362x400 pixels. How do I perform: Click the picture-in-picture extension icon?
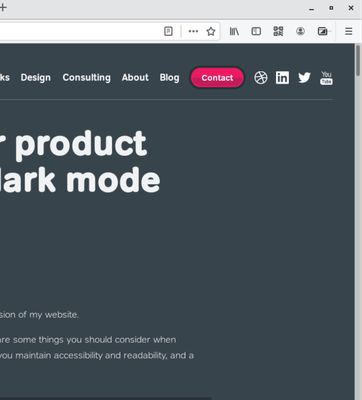[322, 31]
